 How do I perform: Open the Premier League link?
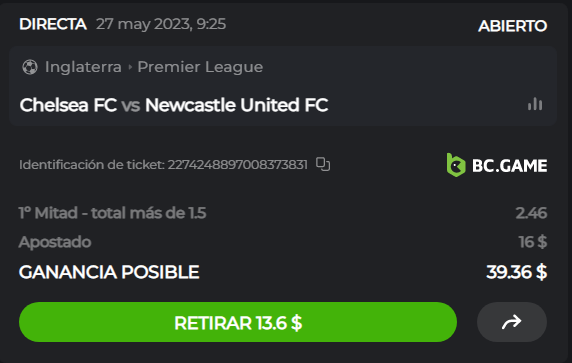(x=200, y=67)
